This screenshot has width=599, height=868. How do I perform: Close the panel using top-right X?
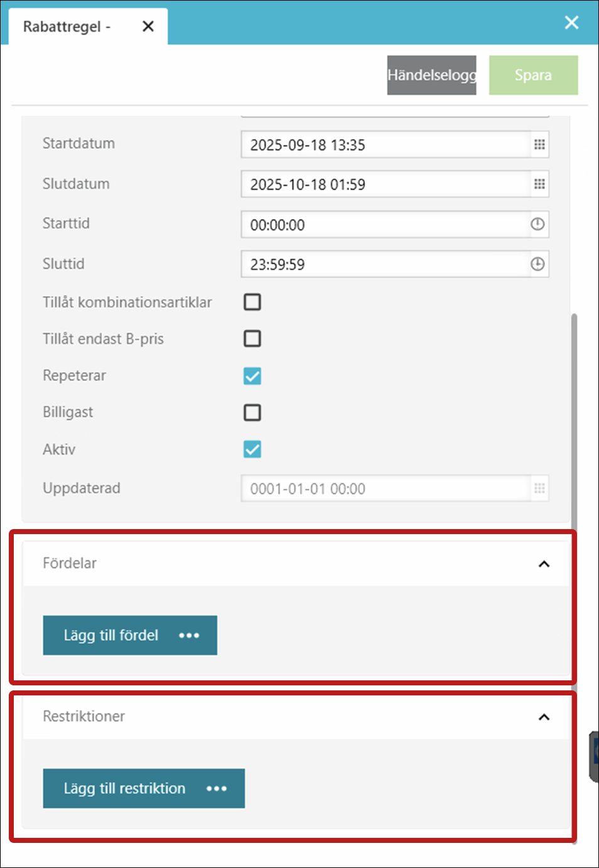tap(571, 23)
